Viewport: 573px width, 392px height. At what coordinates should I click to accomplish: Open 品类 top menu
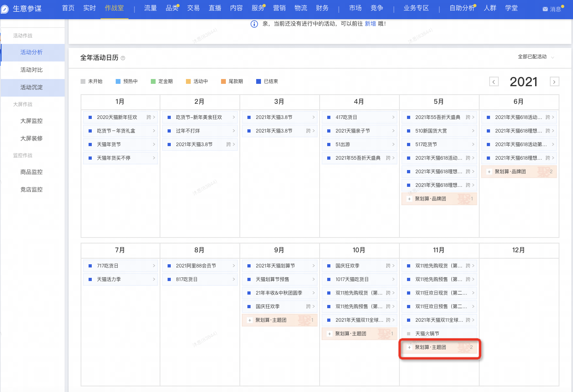[x=172, y=8]
